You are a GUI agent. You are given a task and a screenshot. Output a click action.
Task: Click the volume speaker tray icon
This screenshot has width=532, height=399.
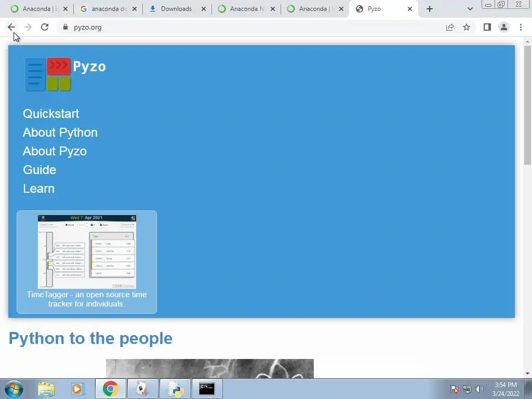click(480, 389)
